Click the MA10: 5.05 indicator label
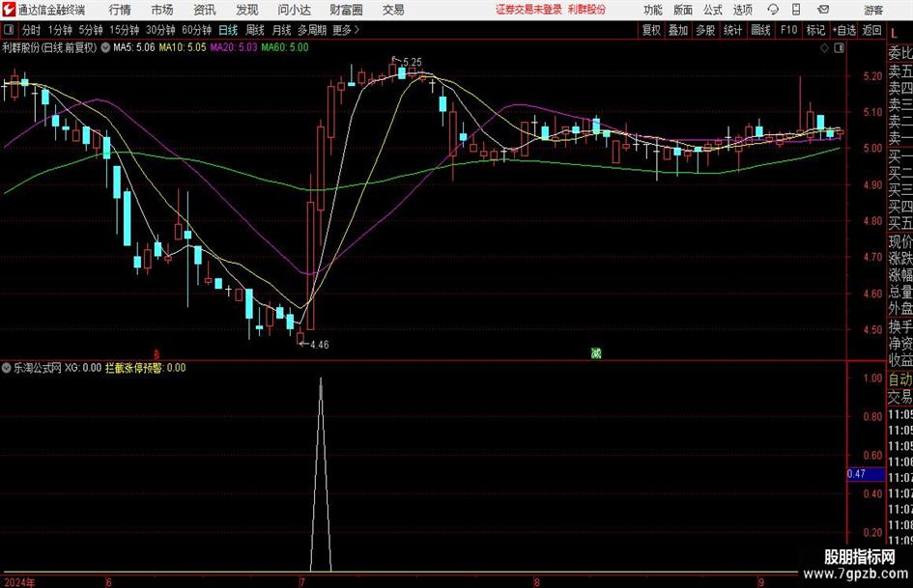This screenshot has width=913, height=588. (x=183, y=47)
